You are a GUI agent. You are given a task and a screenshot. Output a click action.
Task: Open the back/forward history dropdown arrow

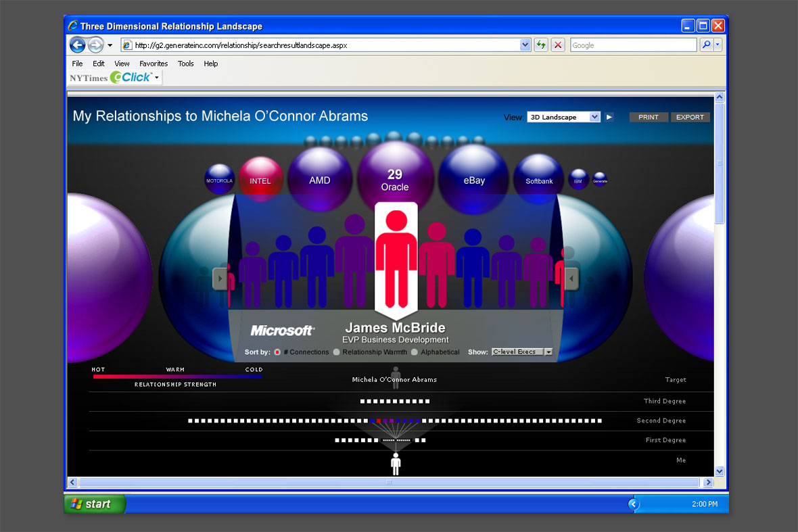[x=110, y=45]
